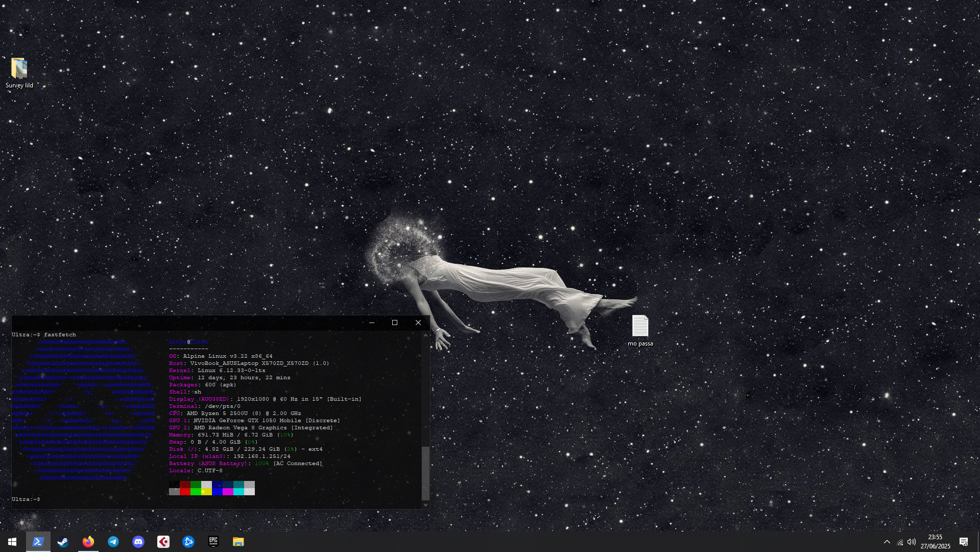
Task: Click the 'Packages: 600 (apk)' line
Action: (x=203, y=385)
